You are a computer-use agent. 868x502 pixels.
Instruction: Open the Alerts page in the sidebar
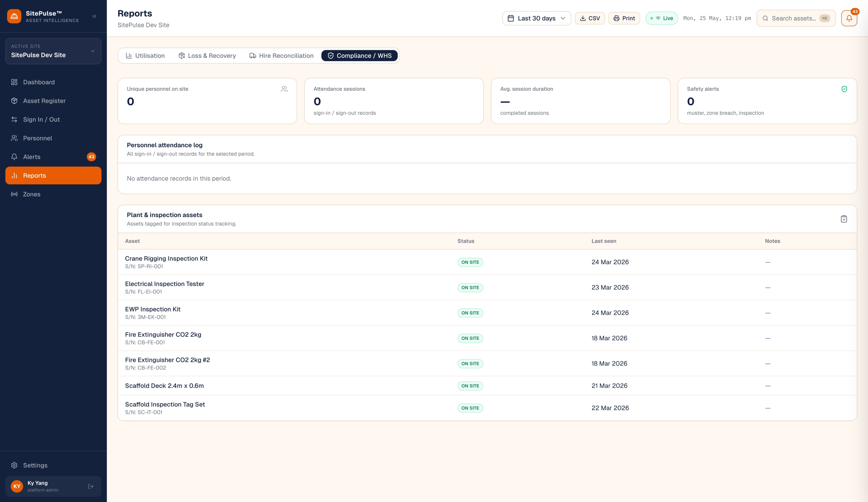point(53,157)
